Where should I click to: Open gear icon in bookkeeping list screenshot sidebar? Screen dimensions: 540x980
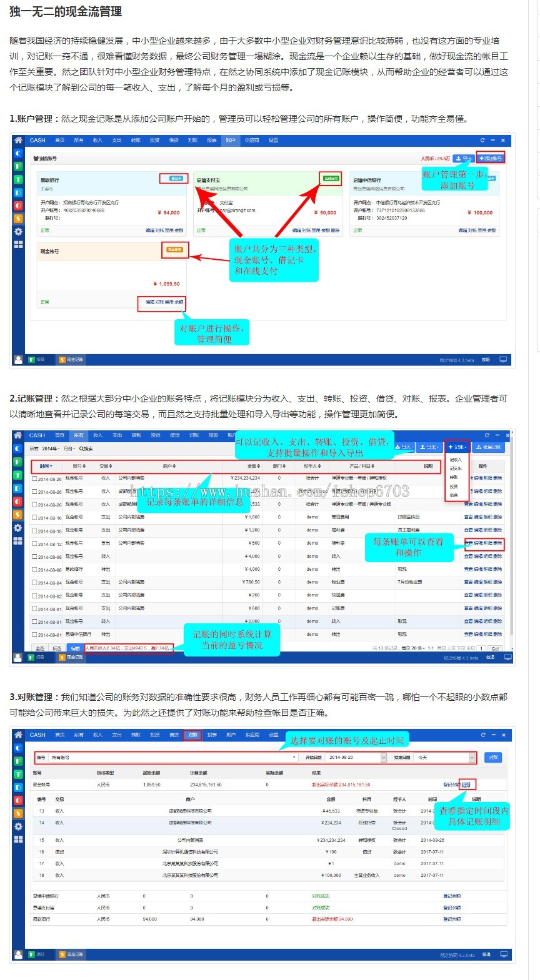coord(18,528)
